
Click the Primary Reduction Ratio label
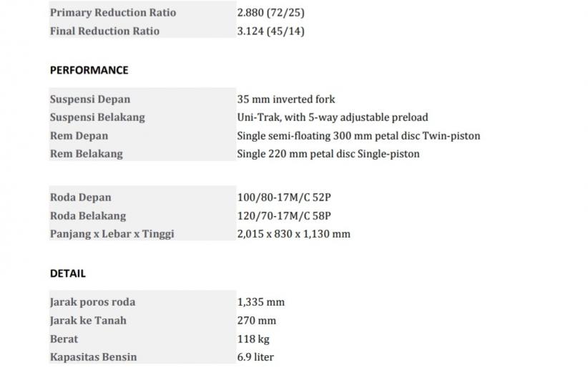pyautogui.click(x=112, y=12)
